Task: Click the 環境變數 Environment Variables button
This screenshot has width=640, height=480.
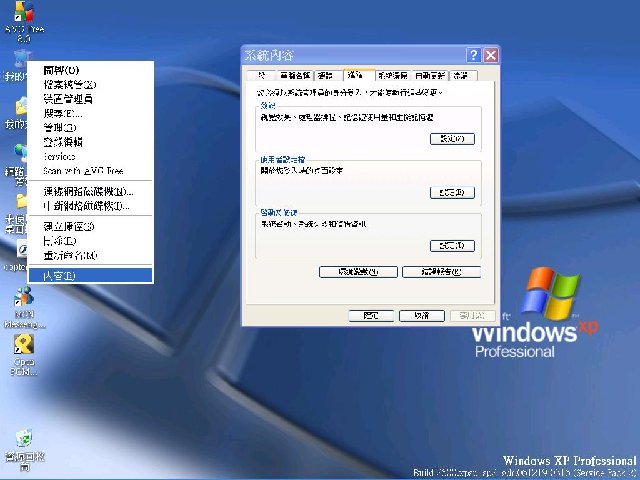Action: click(x=358, y=272)
